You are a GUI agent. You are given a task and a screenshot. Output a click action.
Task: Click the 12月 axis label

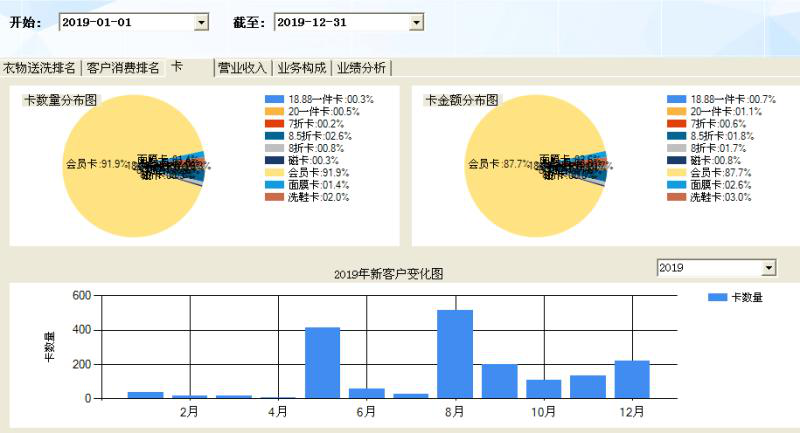632,412
